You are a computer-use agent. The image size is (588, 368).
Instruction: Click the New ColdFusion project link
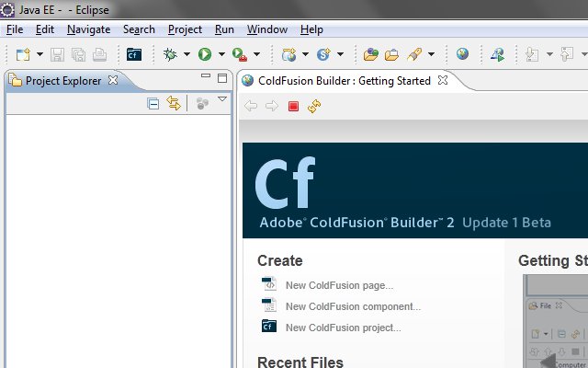pos(343,328)
